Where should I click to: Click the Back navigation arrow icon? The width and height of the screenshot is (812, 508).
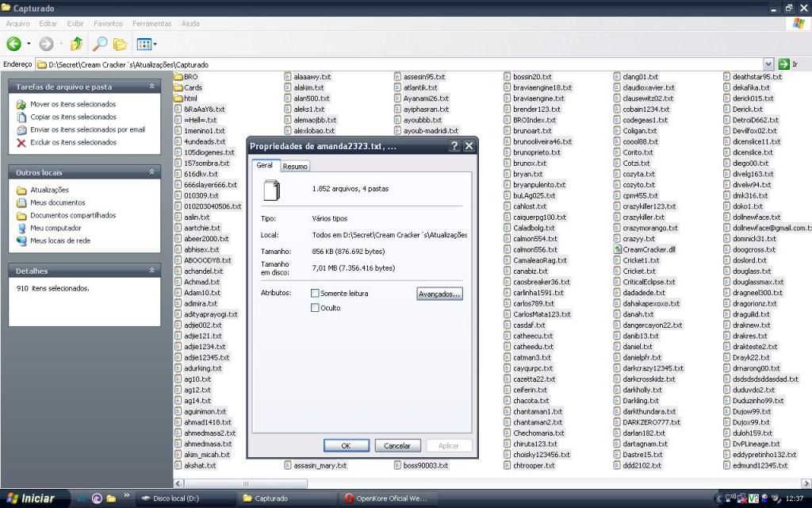[x=13, y=44]
